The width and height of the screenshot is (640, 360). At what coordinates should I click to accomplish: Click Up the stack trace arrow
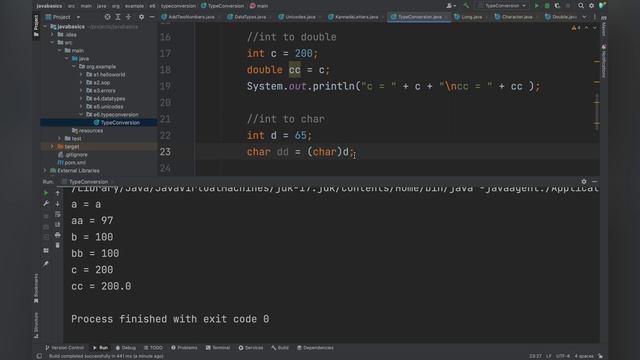[58, 193]
